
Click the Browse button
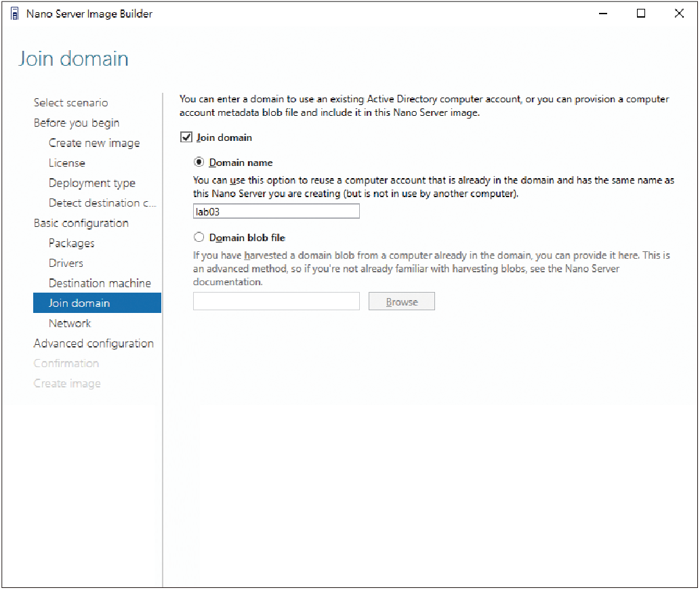click(x=402, y=301)
